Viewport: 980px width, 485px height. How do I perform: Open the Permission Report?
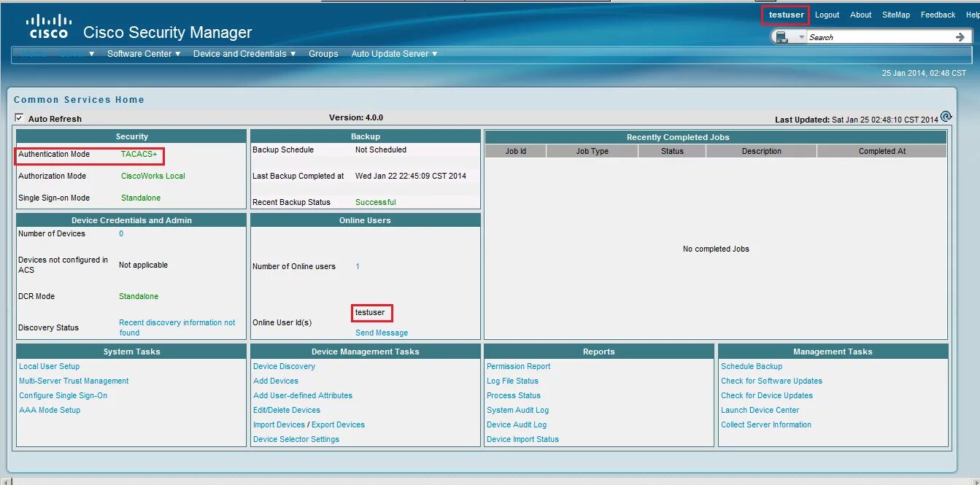[x=519, y=366]
